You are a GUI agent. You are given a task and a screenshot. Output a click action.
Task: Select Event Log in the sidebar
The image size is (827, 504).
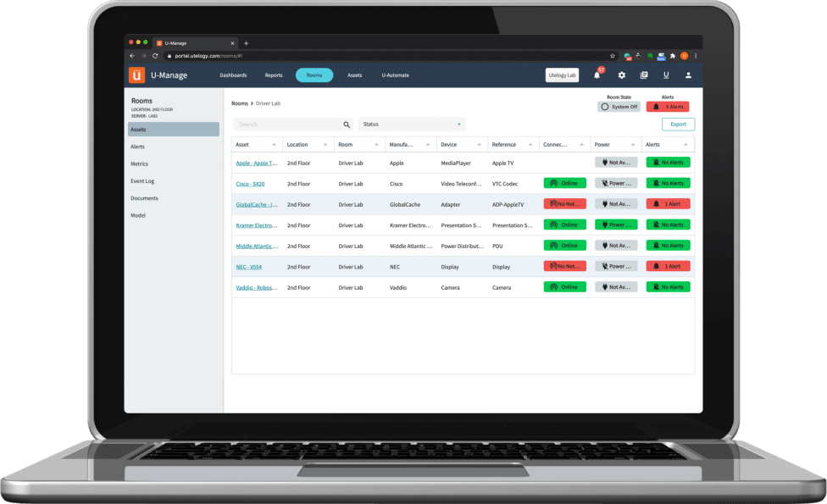142,181
